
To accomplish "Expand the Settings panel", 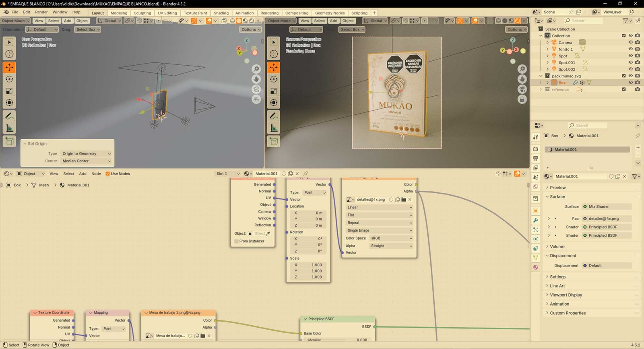I will click(557, 277).
